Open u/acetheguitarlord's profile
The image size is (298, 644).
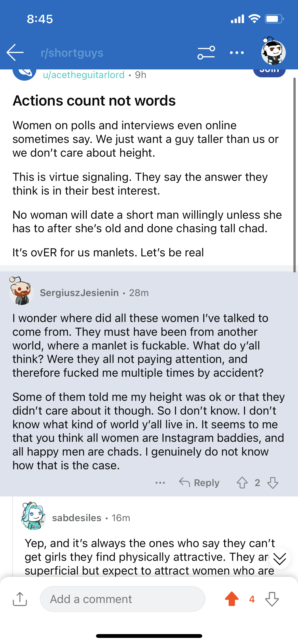(x=84, y=75)
